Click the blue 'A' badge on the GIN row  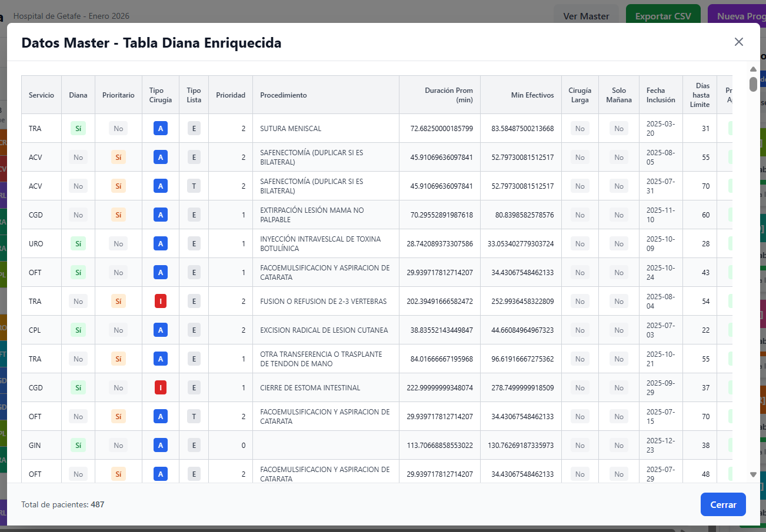point(160,445)
